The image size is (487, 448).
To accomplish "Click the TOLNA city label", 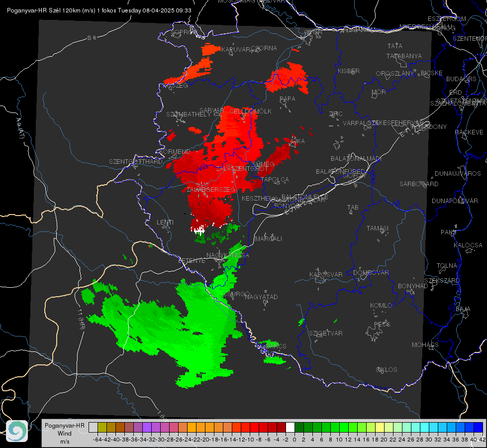I will [447, 266].
